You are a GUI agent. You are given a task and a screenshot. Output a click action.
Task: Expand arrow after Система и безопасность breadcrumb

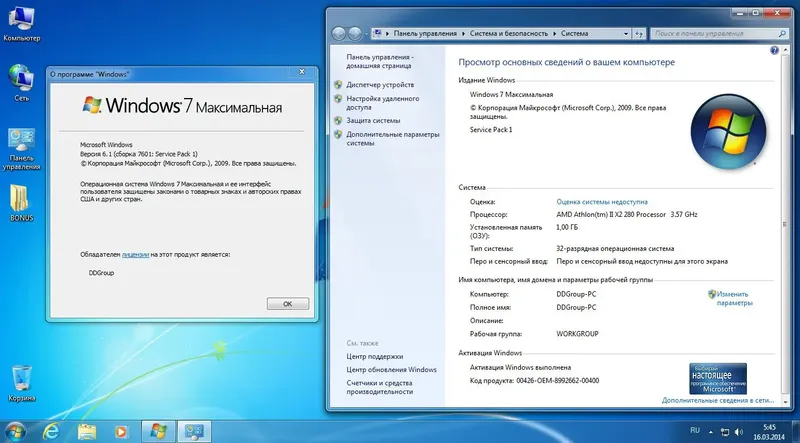pyautogui.click(x=554, y=34)
